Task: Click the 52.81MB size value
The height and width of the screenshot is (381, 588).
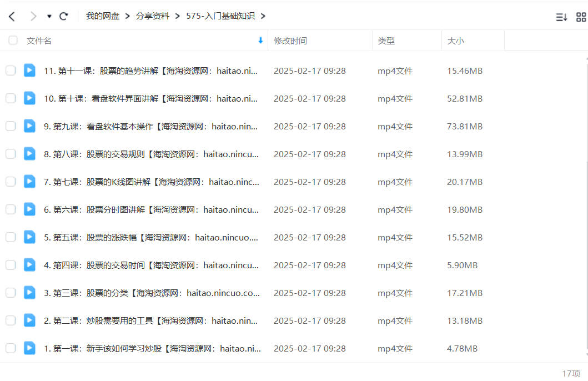Action: click(x=465, y=99)
